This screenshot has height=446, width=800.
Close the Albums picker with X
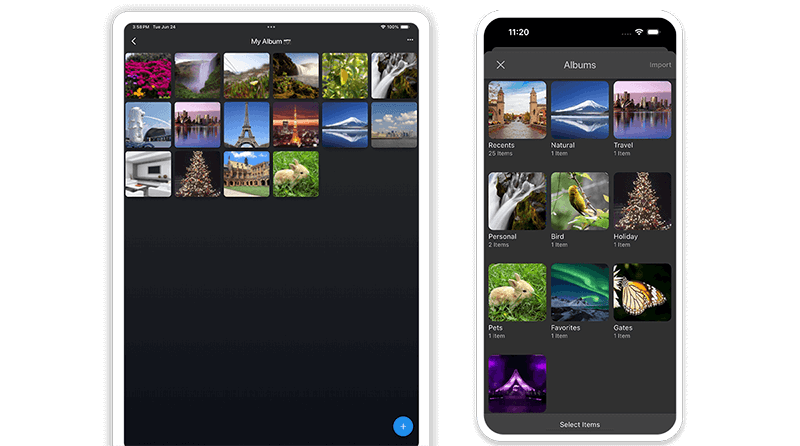[501, 65]
